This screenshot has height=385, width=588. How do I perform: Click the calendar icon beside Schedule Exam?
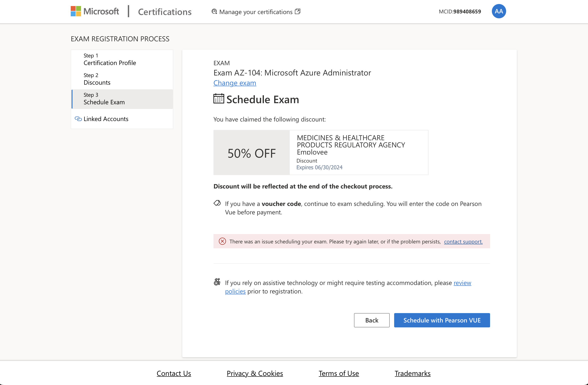[x=219, y=99]
